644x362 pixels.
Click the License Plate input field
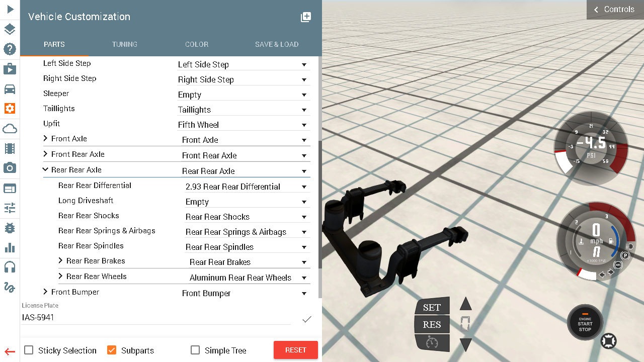click(156, 318)
